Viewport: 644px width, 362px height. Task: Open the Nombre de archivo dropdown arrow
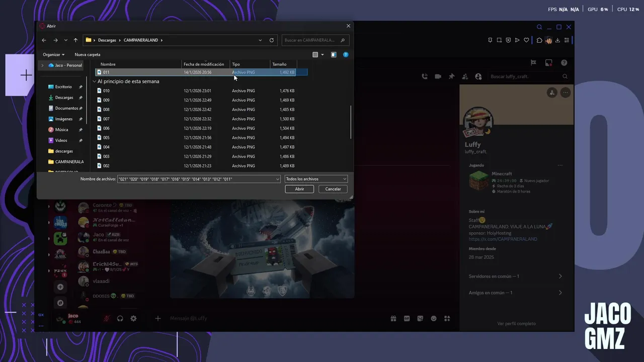tap(278, 179)
